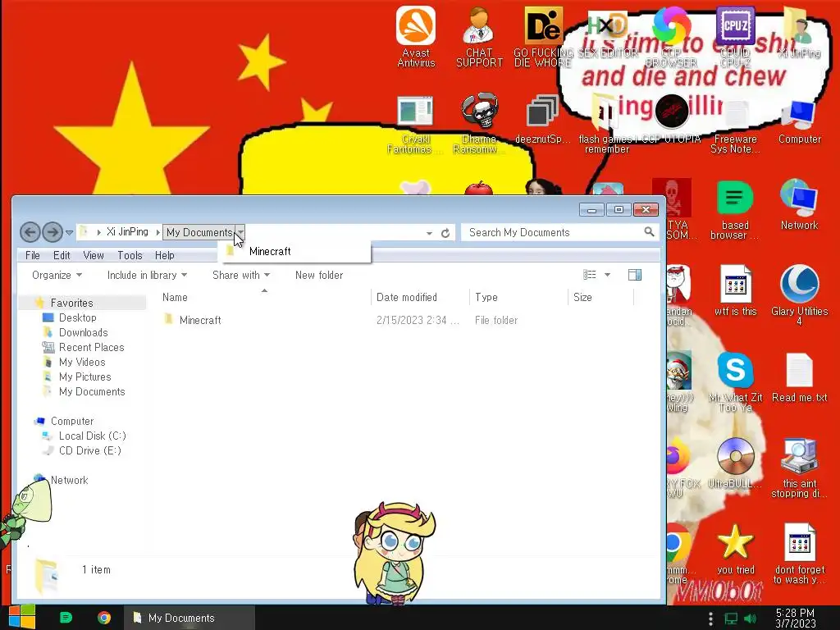Open the recent locations dropdown arrow
The width and height of the screenshot is (840, 630).
pyautogui.click(x=69, y=232)
